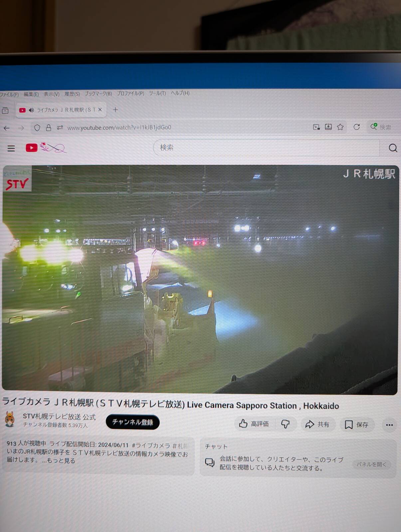The width and height of the screenshot is (401, 532).
Task: Click the YouTube magnifier search button
Action: point(393,148)
